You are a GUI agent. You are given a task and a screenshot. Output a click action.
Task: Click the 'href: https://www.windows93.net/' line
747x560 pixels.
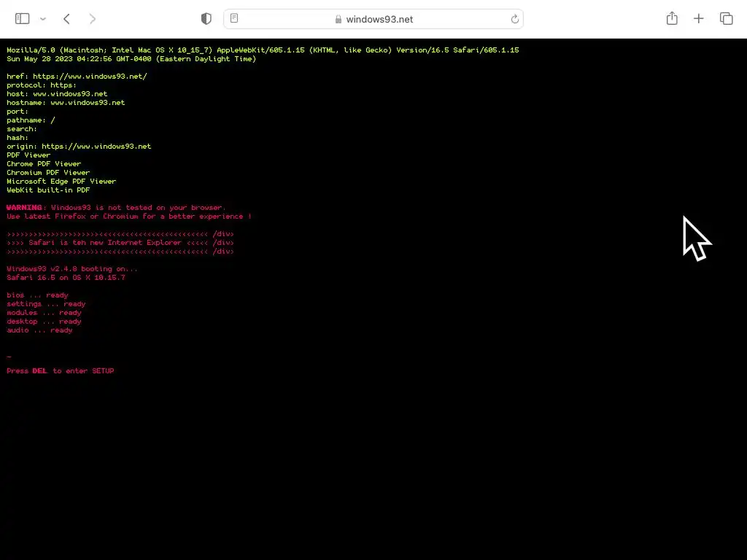pyautogui.click(x=77, y=76)
